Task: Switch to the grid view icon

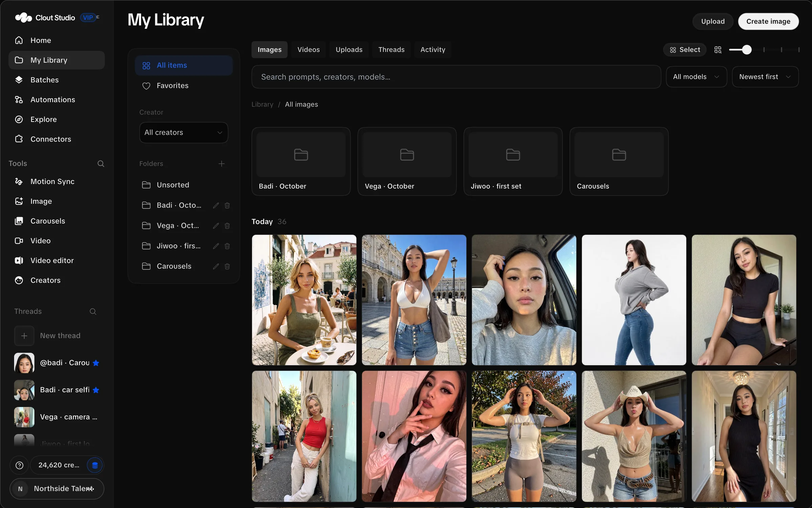Action: point(718,50)
